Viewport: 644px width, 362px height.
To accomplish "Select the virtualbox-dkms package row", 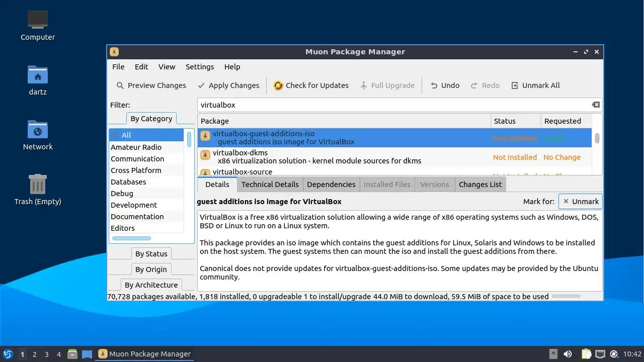I will tap(395, 157).
